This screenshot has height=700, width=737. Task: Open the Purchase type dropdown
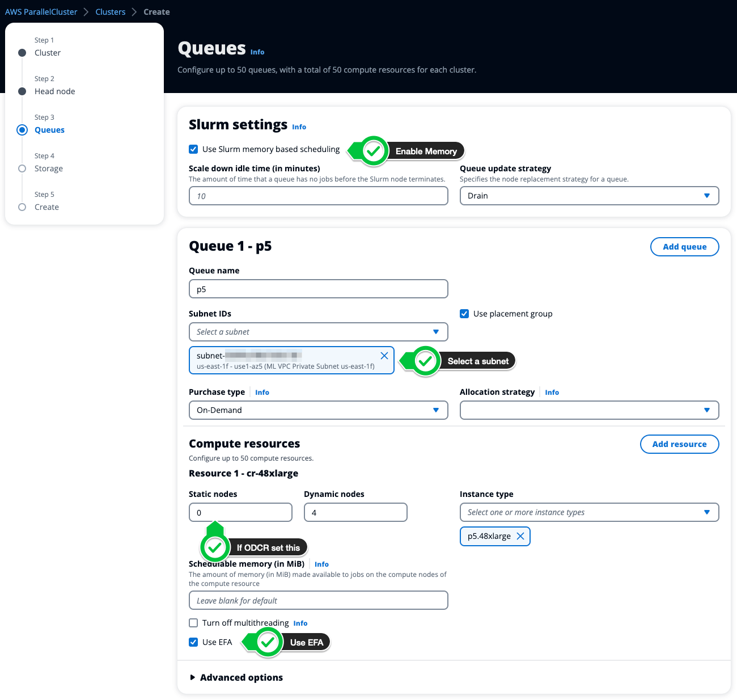pyautogui.click(x=318, y=410)
